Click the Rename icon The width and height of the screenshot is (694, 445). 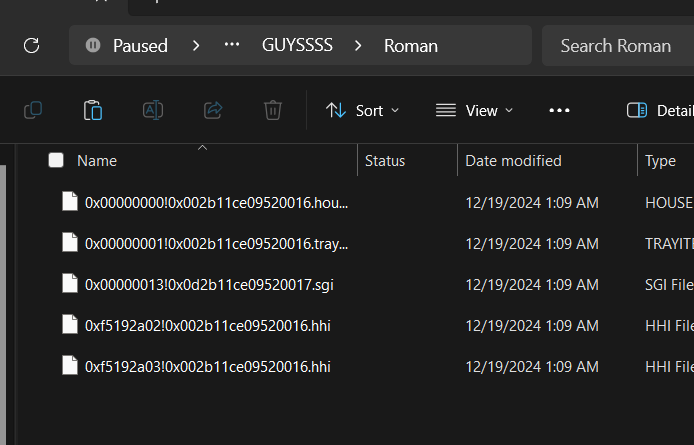[x=153, y=110]
